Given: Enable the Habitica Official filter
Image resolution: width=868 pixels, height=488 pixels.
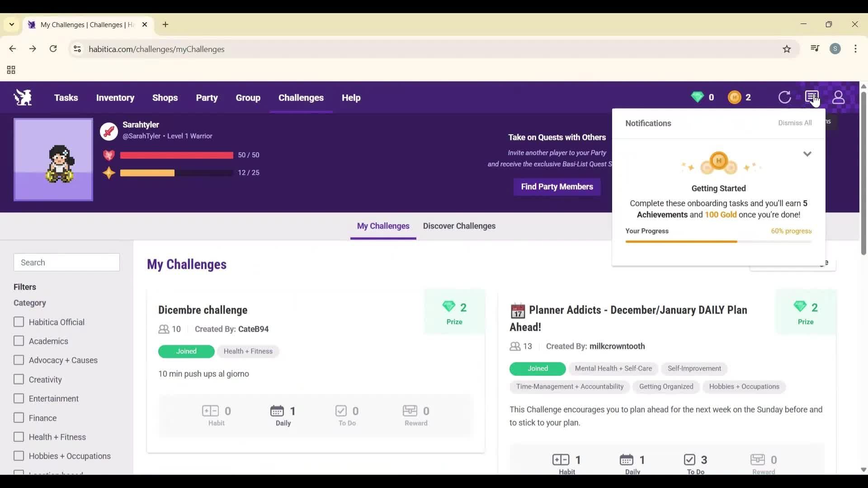Looking at the screenshot, I should coord(19,322).
